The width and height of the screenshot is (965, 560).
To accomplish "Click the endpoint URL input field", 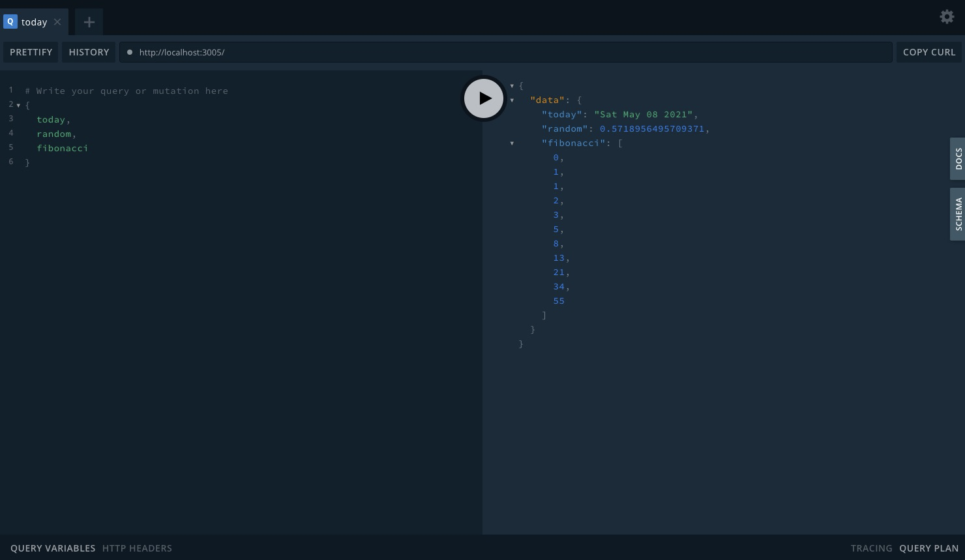I will (509, 52).
